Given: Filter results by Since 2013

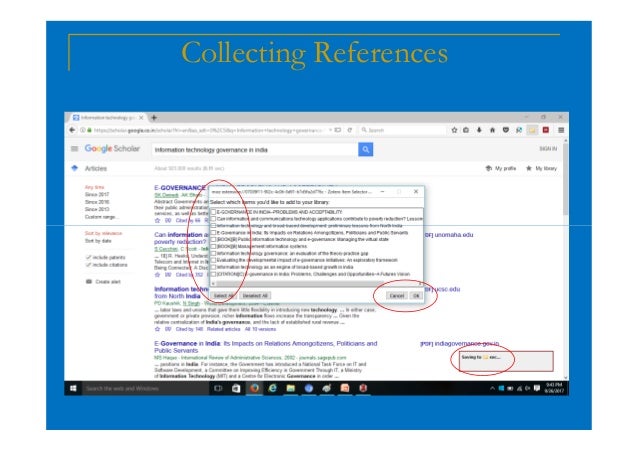Looking at the screenshot, I should coord(97,209).
